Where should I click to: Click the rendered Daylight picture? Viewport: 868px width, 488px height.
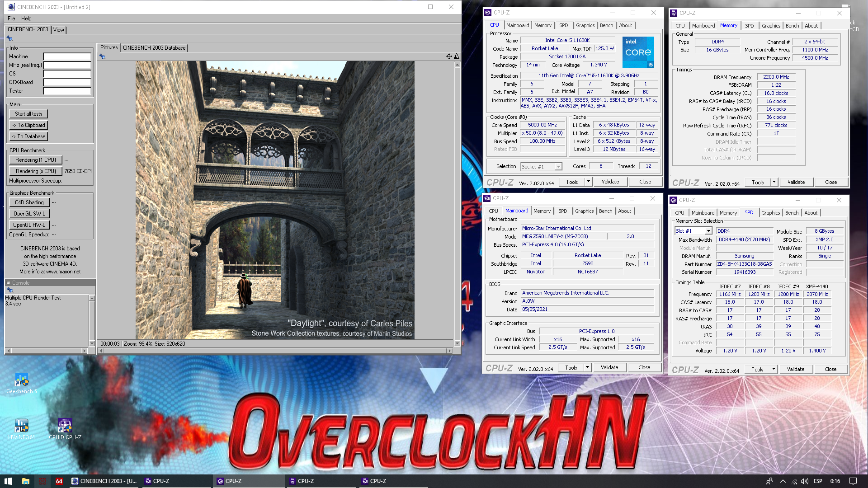click(275, 200)
